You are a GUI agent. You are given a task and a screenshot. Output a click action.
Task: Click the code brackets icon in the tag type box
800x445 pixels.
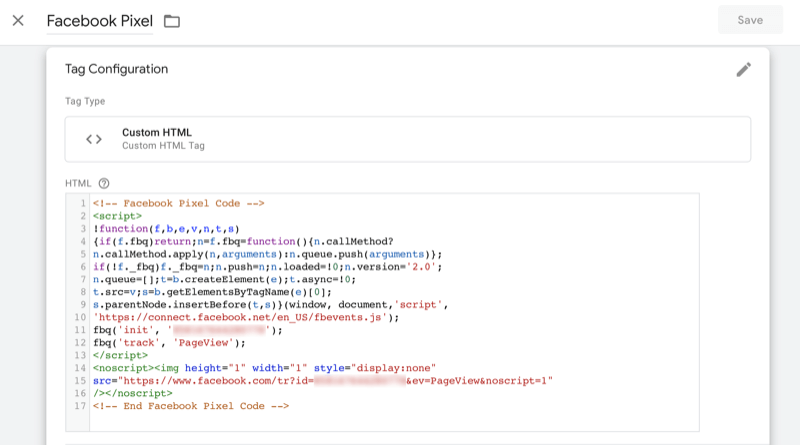(94, 139)
